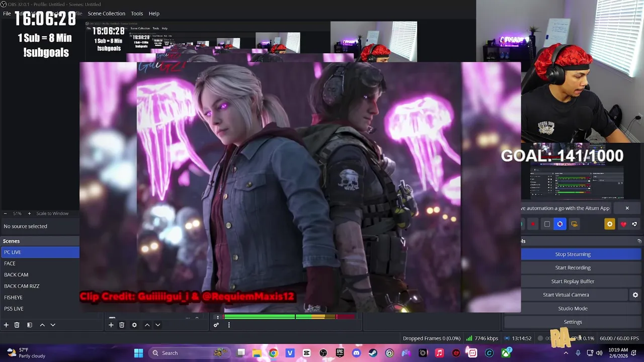Add a new scene with the plus icon
The image size is (644, 362).
coord(6,325)
